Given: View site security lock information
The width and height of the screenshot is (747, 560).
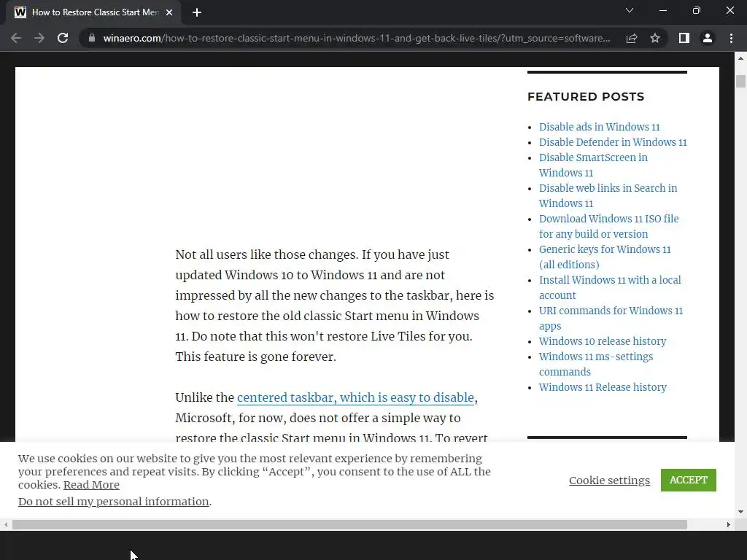Looking at the screenshot, I should point(91,38).
